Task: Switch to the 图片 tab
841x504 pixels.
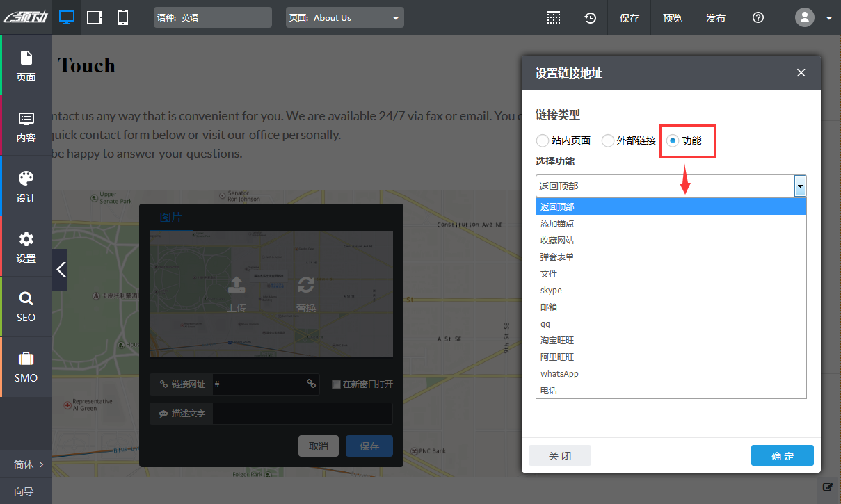Action: point(171,217)
